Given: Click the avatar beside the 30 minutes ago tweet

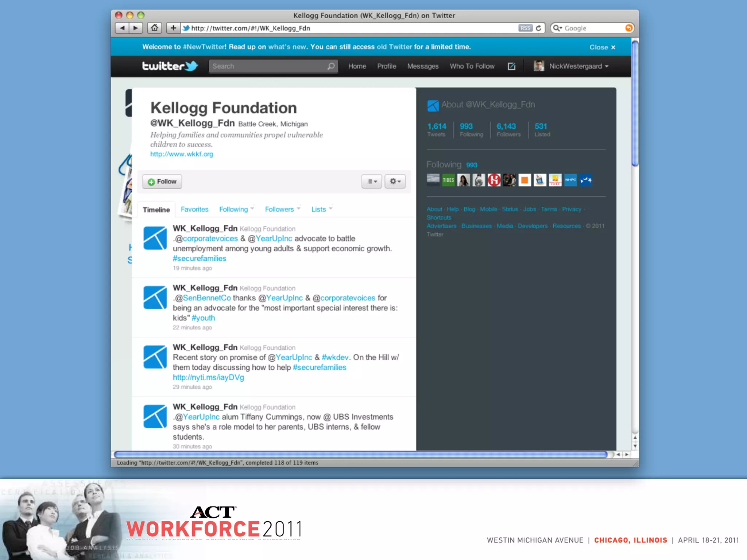Looking at the screenshot, I should (155, 416).
